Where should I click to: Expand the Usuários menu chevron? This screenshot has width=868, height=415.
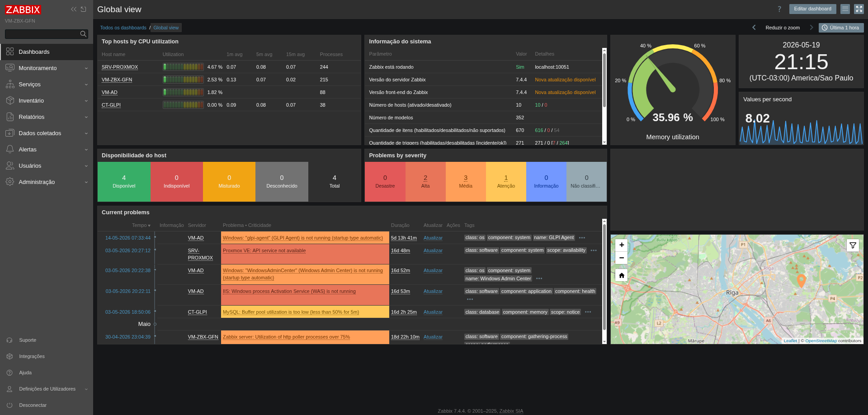(86, 166)
